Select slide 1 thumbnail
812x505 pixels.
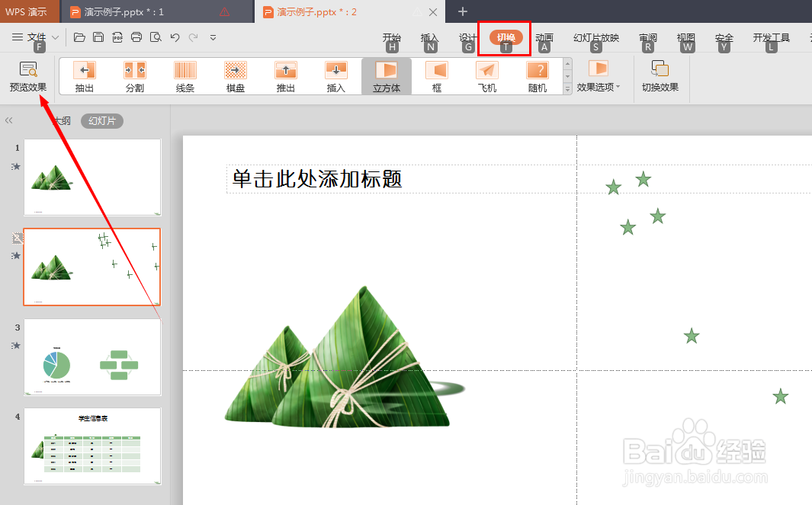[x=92, y=177]
